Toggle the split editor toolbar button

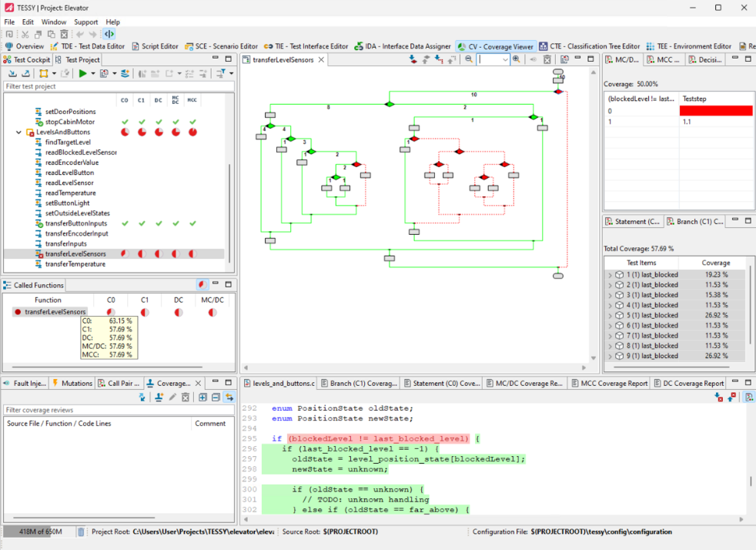click(x=109, y=34)
